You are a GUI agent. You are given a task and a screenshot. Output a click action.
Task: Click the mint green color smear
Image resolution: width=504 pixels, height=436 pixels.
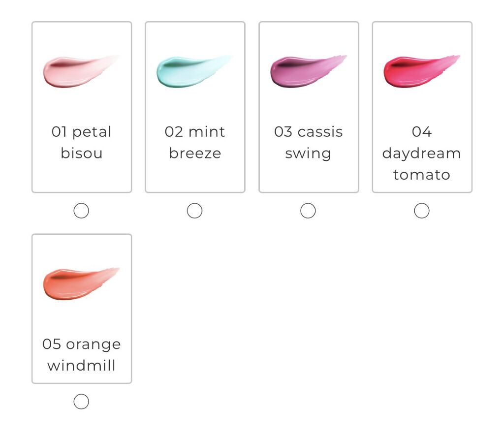[x=192, y=70]
